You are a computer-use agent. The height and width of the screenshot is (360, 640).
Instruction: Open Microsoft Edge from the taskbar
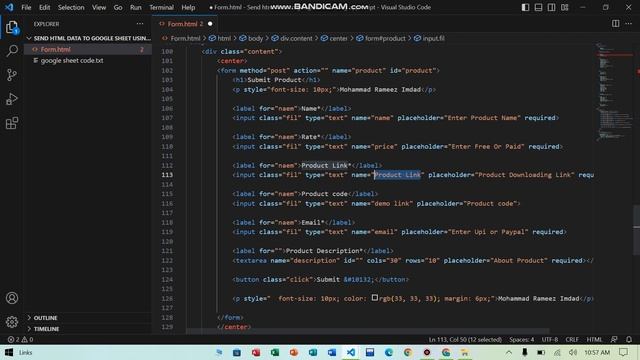pos(389,352)
